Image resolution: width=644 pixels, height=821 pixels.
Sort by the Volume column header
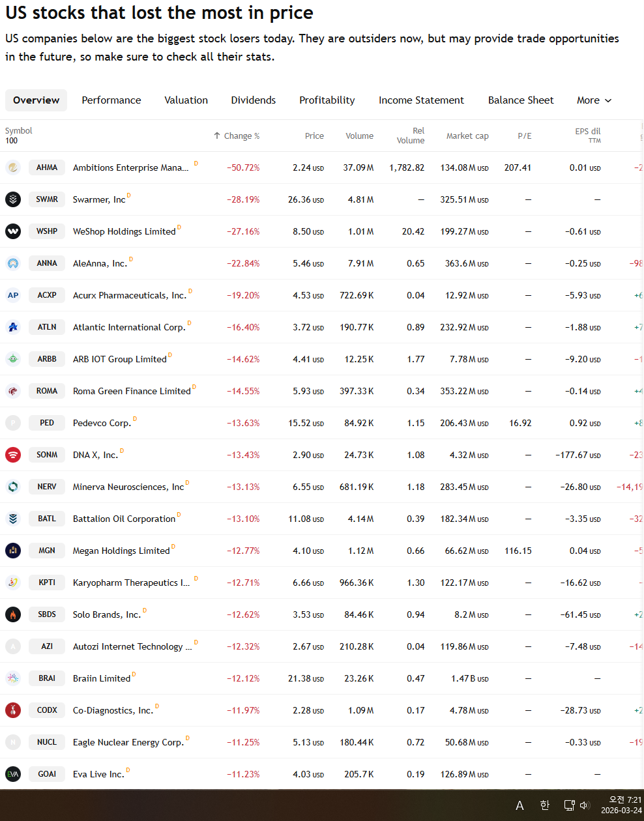(359, 136)
